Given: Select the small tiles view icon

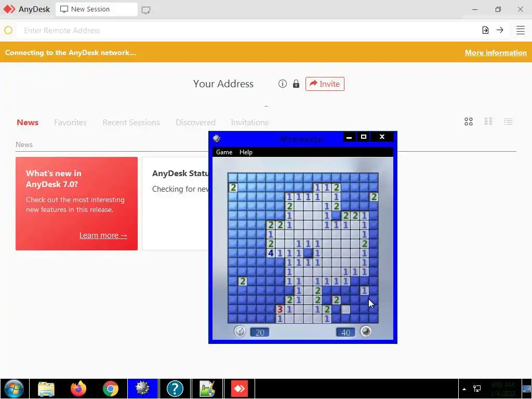Looking at the screenshot, I should pos(488,122).
